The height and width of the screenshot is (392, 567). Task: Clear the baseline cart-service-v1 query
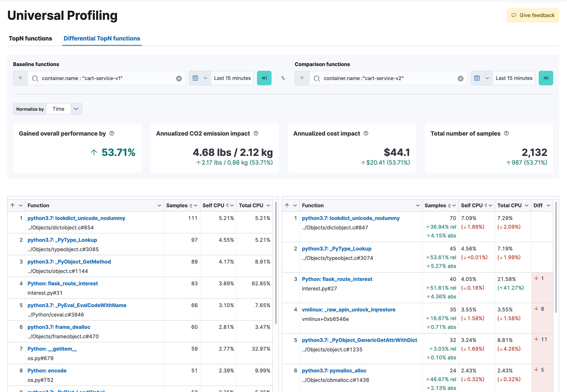[179, 79]
